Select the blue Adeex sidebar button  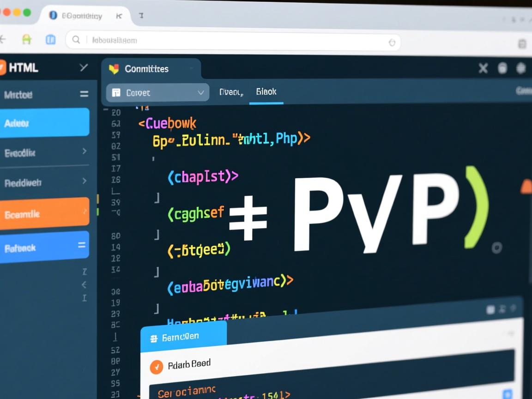(44, 123)
